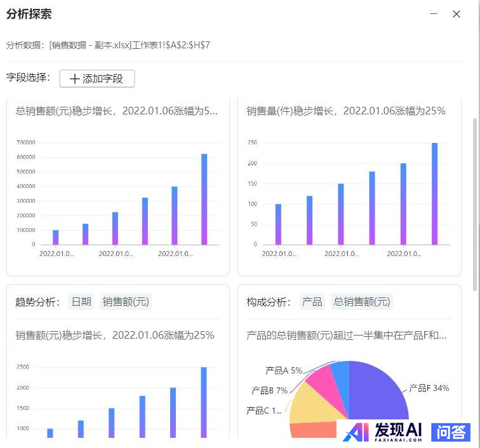Select the 销售额(元) field tag
This screenshot has width=480, height=448.
[x=126, y=302]
